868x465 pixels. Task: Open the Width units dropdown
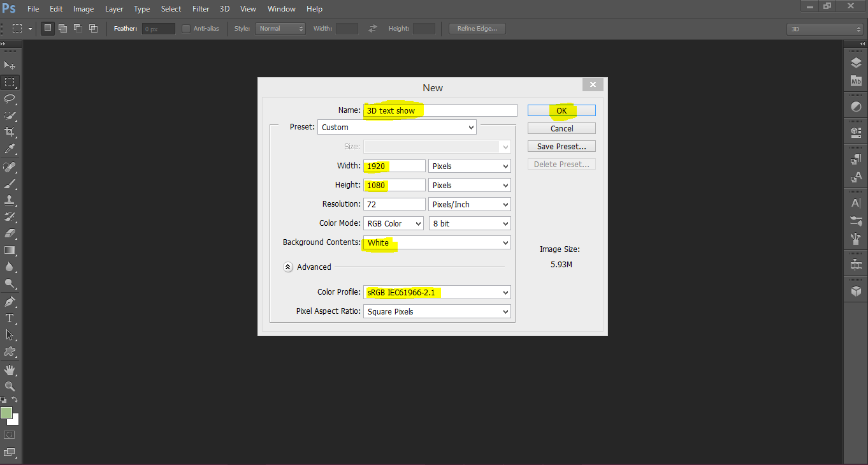tap(470, 166)
